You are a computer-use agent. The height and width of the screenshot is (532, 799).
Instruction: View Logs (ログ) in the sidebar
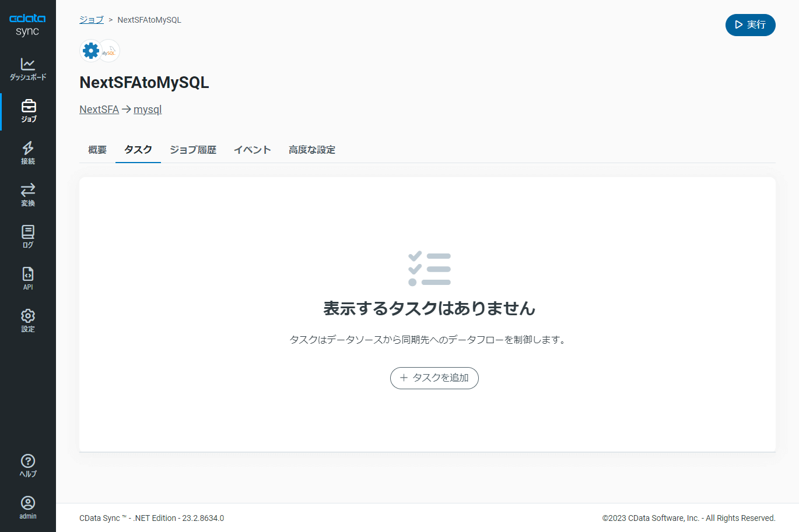[28, 237]
